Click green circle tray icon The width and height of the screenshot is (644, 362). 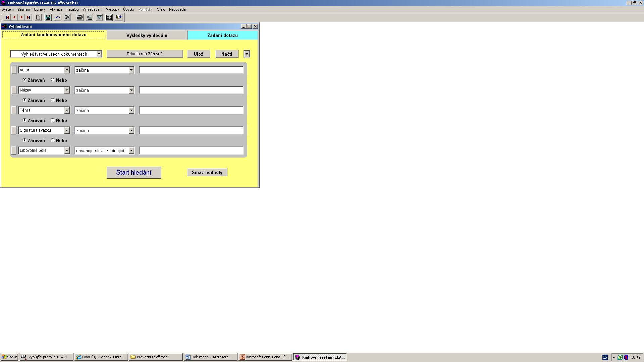click(620, 357)
